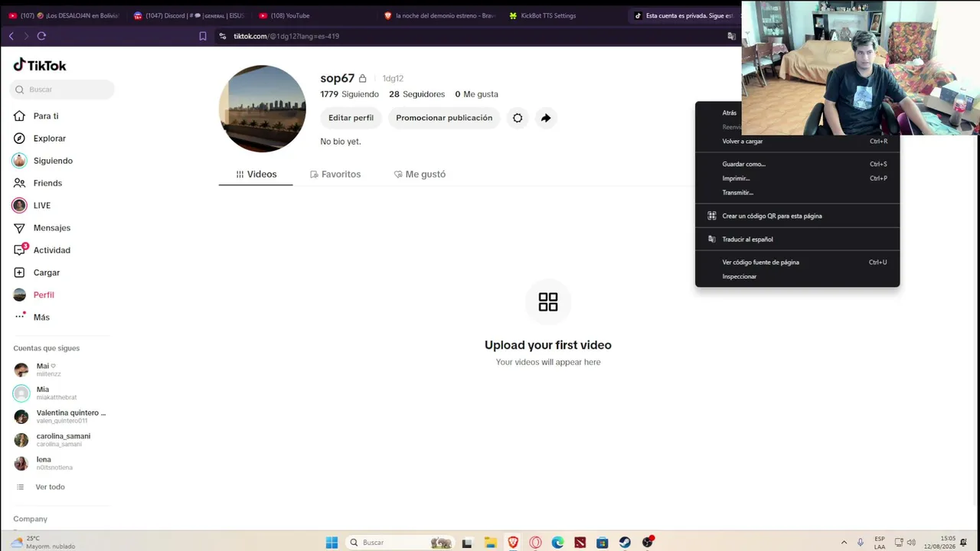Open Actividad notifications
Viewport: 980px width, 551px height.
click(x=51, y=250)
